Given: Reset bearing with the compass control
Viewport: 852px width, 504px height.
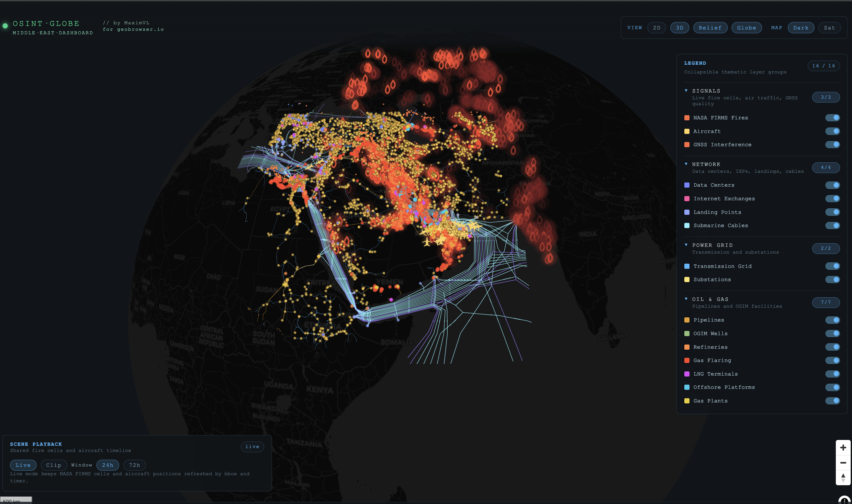Looking at the screenshot, I should pos(843,477).
